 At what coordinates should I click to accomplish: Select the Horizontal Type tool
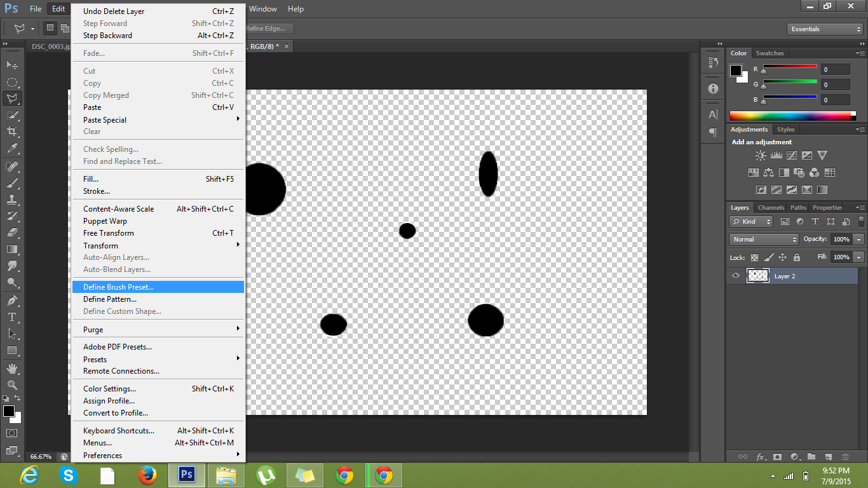[12, 316]
